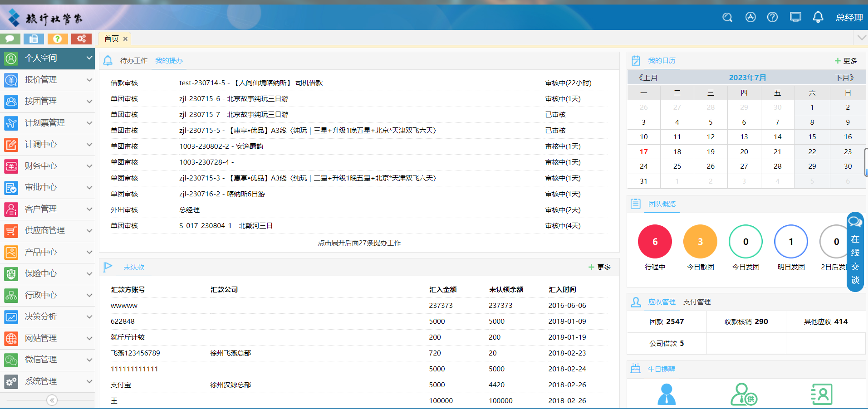This screenshot has width=868, height=409.
Task: Open 行政中心 sidebar icon
Action: [x=11, y=295]
